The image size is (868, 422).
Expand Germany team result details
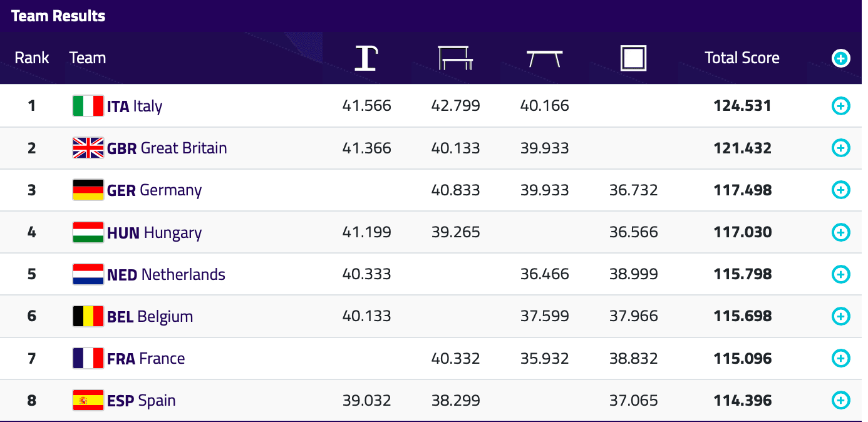click(840, 190)
